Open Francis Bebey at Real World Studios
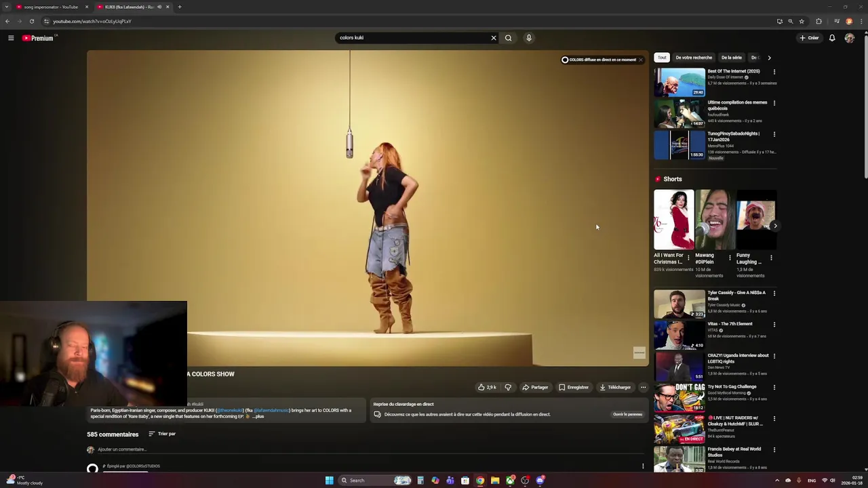The height and width of the screenshot is (488, 868). (679, 460)
